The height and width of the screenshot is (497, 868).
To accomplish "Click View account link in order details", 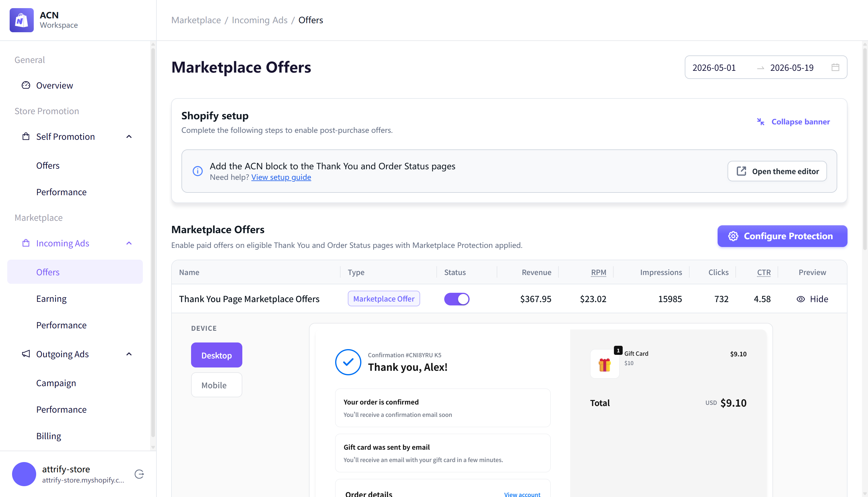I will (x=522, y=494).
